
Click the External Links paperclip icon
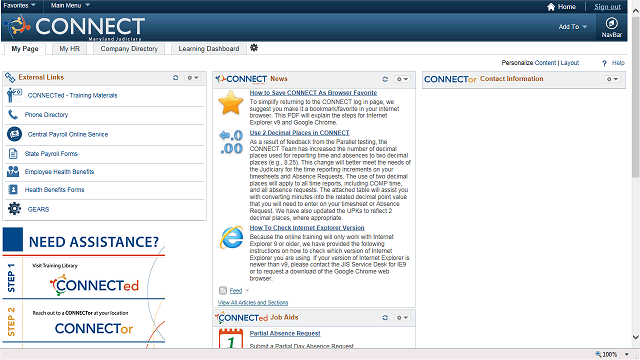pyautogui.click(x=10, y=77)
